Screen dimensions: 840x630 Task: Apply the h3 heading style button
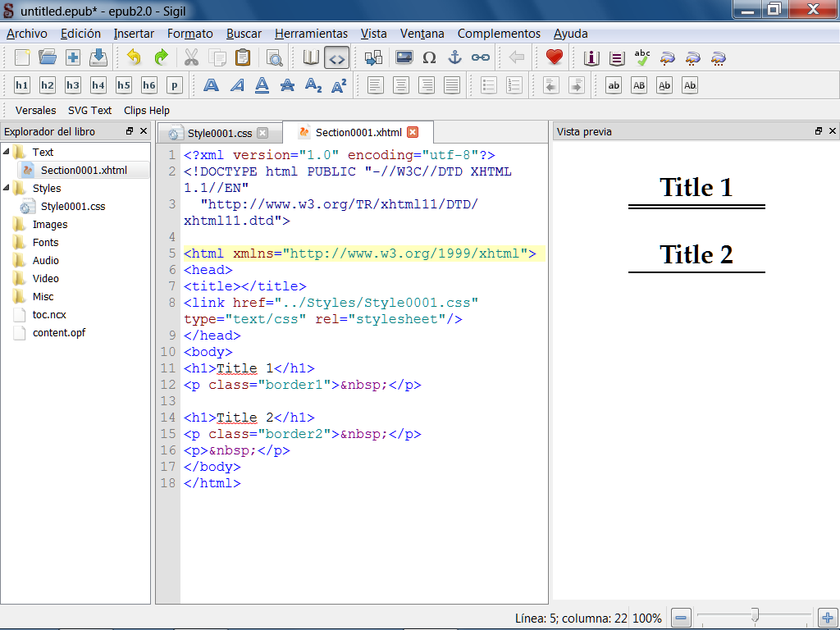73,85
